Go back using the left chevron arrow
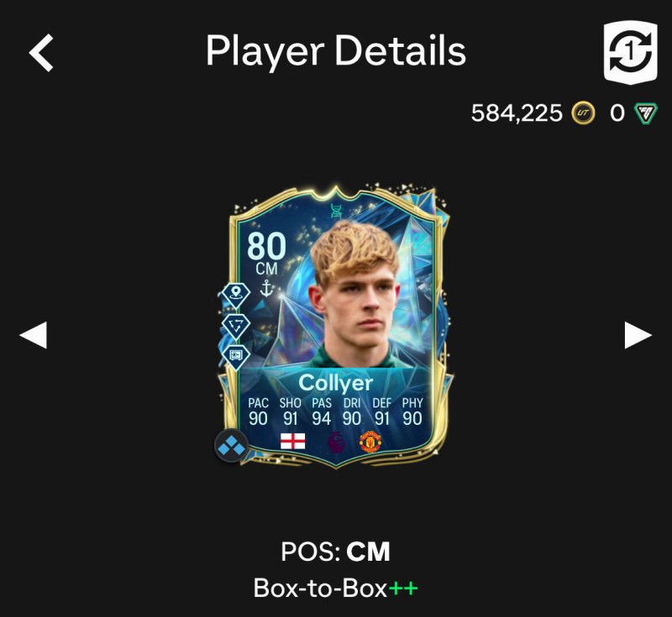Screen dimensions: 672x617 (41, 53)
